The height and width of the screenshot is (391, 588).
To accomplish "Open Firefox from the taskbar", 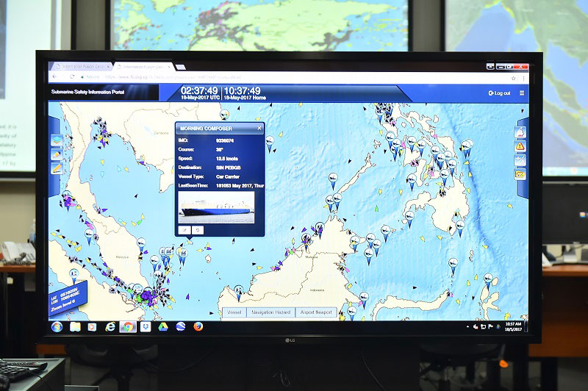I will pos(198,326).
